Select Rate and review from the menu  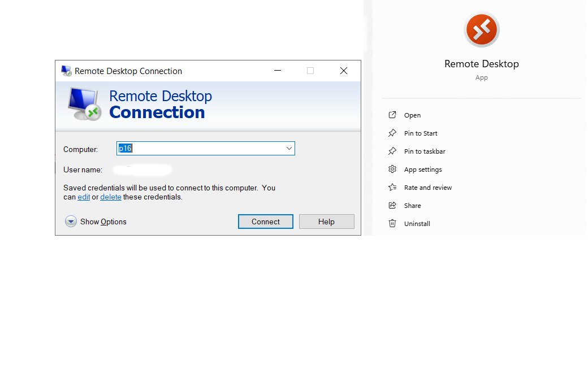[x=428, y=187]
